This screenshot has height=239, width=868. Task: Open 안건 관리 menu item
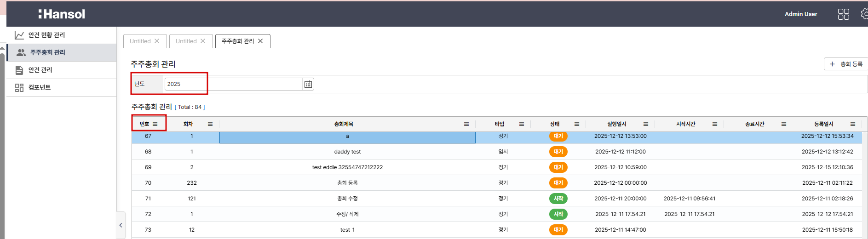[x=61, y=70]
